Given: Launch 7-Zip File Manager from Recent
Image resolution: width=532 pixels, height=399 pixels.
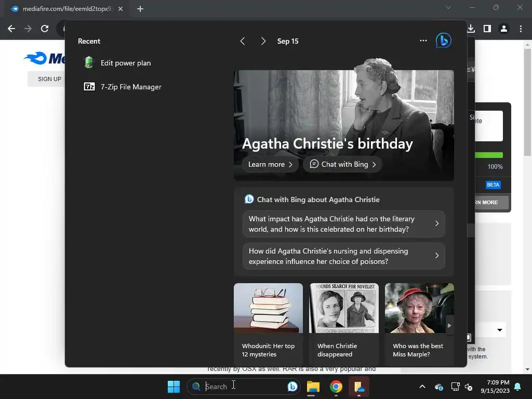Looking at the screenshot, I should point(123,87).
